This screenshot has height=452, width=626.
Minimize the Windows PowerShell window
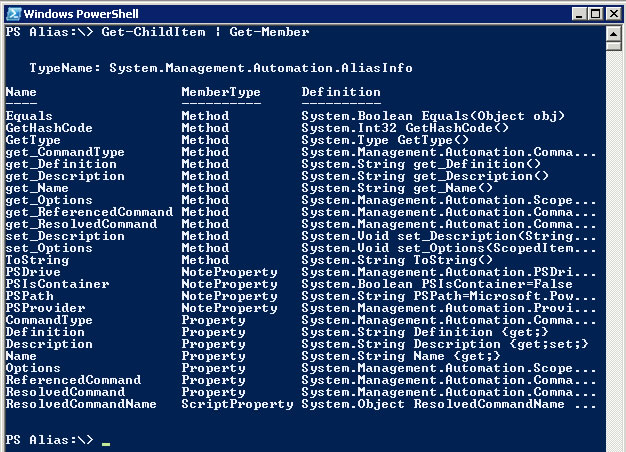pyautogui.click(x=579, y=14)
